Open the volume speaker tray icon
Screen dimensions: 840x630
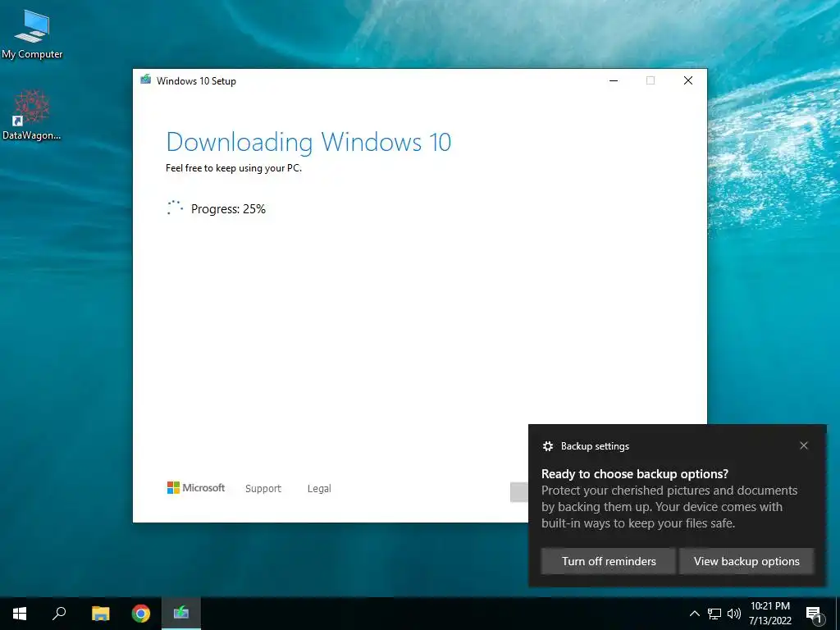click(734, 614)
